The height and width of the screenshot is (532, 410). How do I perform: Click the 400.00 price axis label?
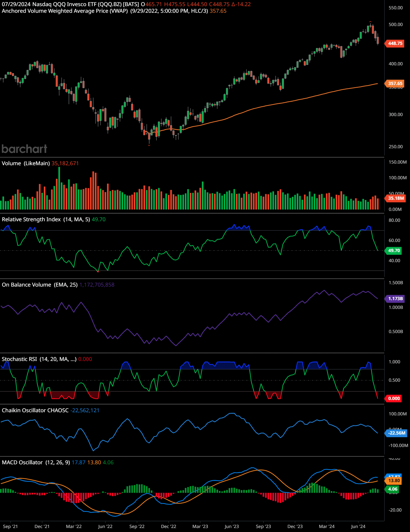click(396, 64)
